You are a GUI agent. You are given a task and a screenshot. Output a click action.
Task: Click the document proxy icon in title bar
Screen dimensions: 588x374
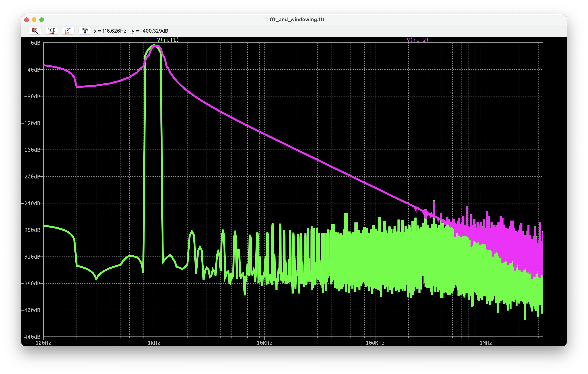click(x=265, y=20)
